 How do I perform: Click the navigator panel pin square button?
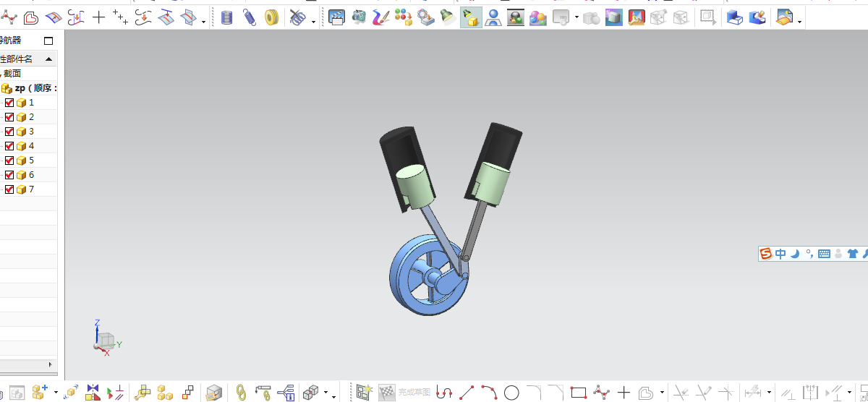48,41
